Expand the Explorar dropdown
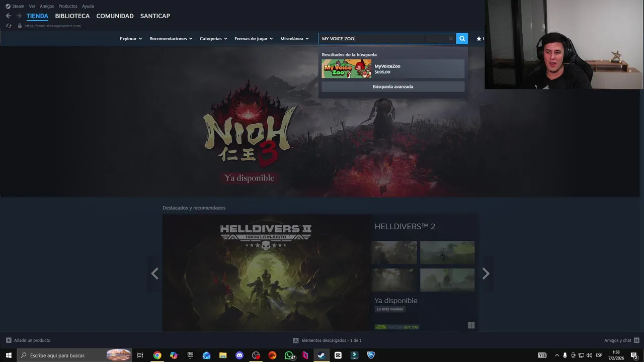The width and height of the screenshot is (644, 362). (131, 39)
